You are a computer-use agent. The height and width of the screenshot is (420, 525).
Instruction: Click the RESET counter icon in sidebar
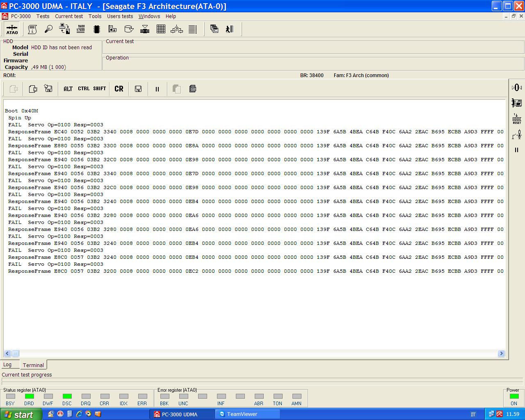517,119
